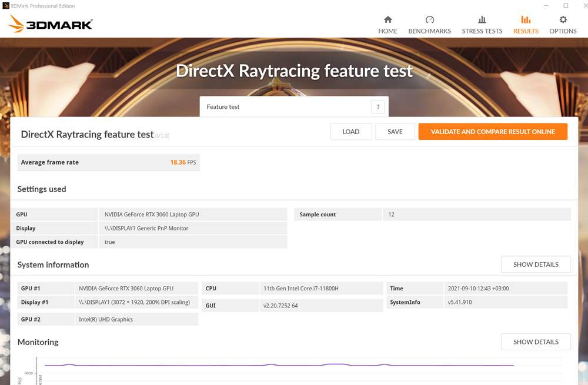Click the 18.36 FPS value
Viewport: 588px width, 385px height.
183,162
